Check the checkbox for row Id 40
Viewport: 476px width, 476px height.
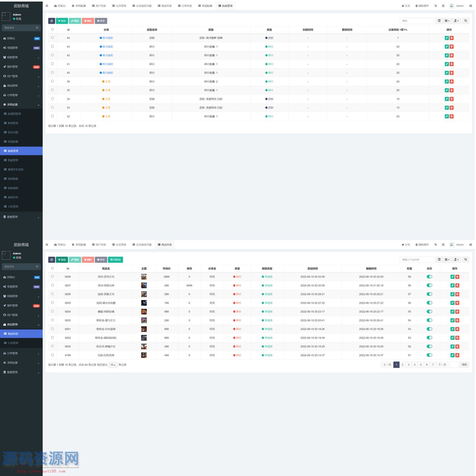pos(53,73)
